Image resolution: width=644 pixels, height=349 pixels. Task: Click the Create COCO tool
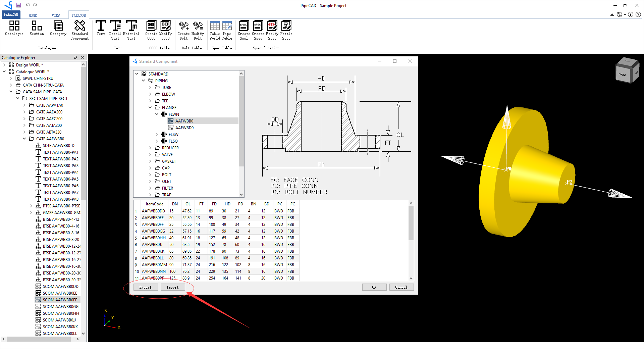coord(151,30)
